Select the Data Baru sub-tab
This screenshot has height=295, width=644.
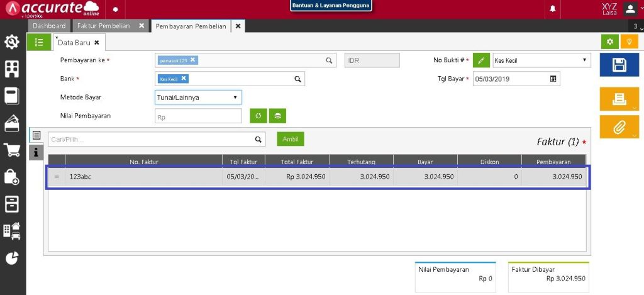coord(74,42)
